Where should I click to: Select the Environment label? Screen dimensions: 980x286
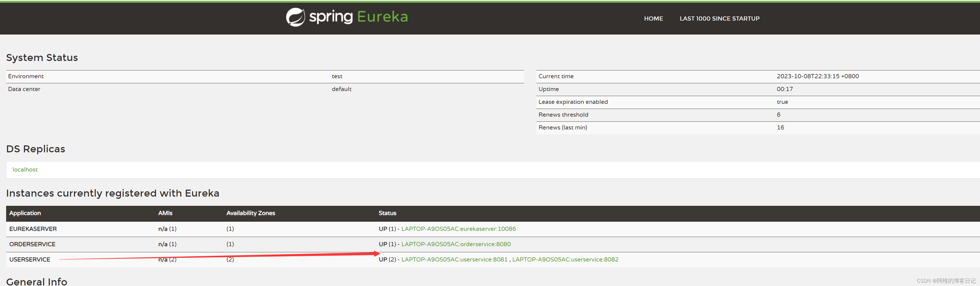[26, 76]
